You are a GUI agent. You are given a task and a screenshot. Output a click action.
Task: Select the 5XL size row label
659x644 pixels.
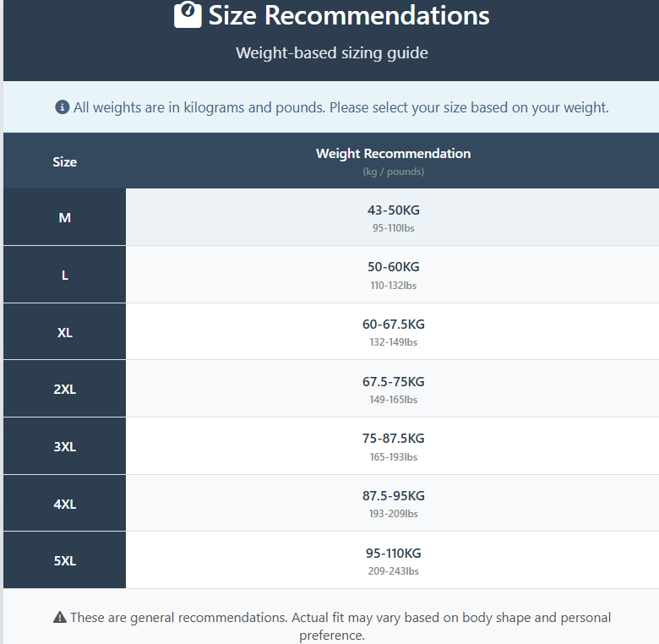coord(65,560)
